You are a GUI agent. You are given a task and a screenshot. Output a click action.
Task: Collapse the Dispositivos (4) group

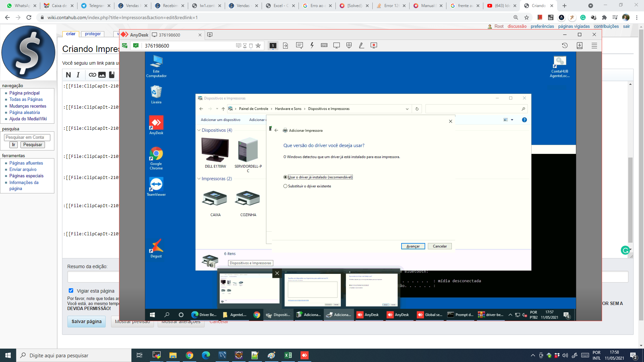click(199, 130)
